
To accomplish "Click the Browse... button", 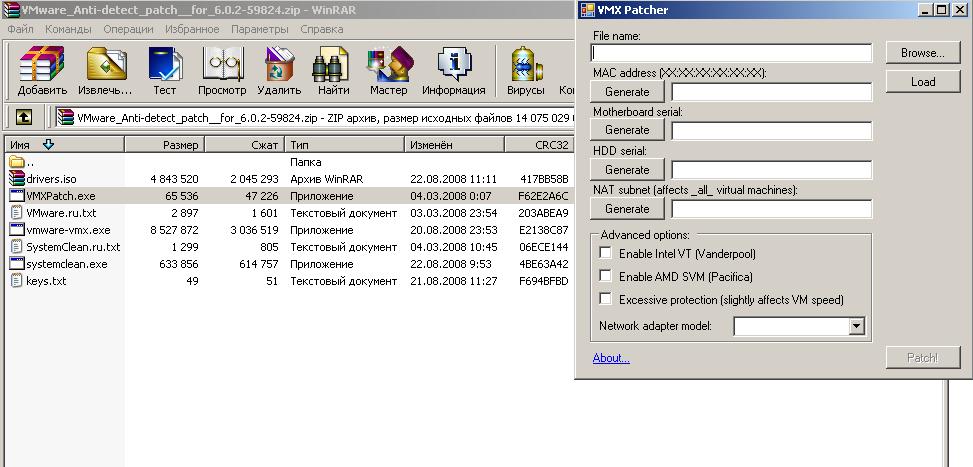I will (x=923, y=53).
